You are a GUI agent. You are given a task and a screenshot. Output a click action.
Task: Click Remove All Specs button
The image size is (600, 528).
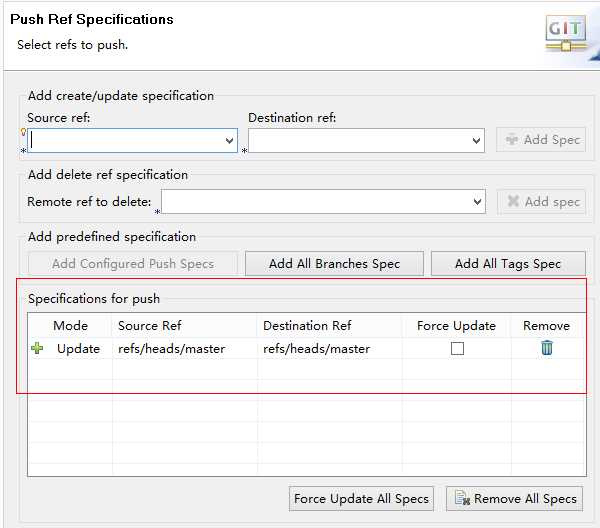514,498
